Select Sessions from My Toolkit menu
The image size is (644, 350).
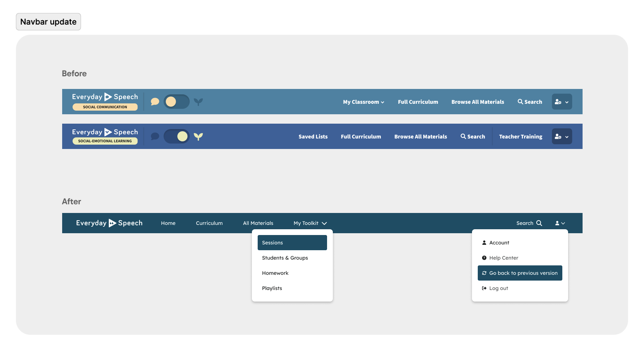(x=292, y=243)
